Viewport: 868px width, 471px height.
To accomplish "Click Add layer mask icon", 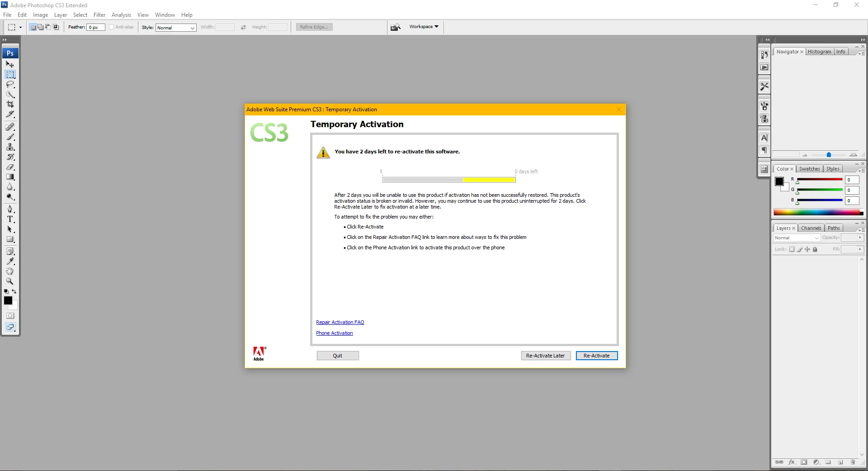I will click(x=804, y=462).
